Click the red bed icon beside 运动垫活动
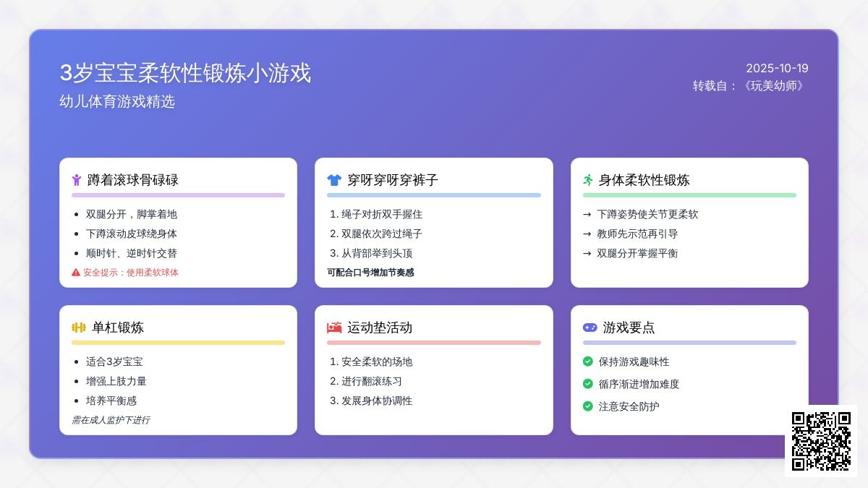Viewport: 868px width, 488px height. pos(333,328)
